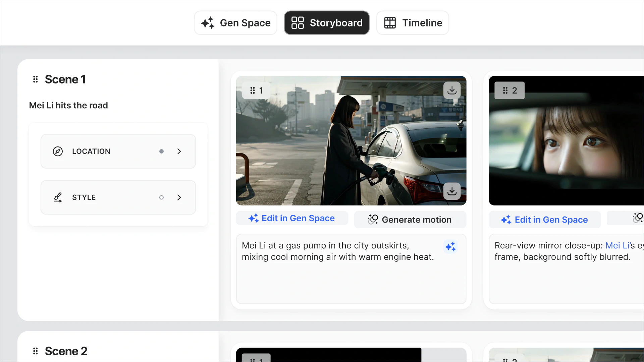
Task: Download shot 1 via top-right download icon
Action: (452, 90)
